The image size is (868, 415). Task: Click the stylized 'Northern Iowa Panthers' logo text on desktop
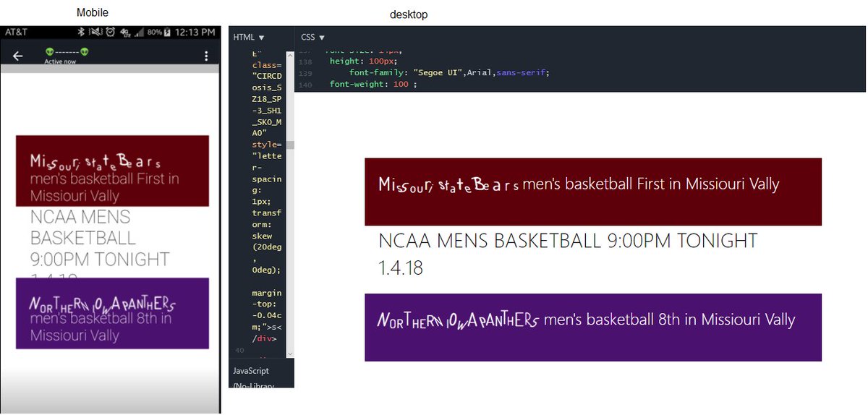[458, 320]
